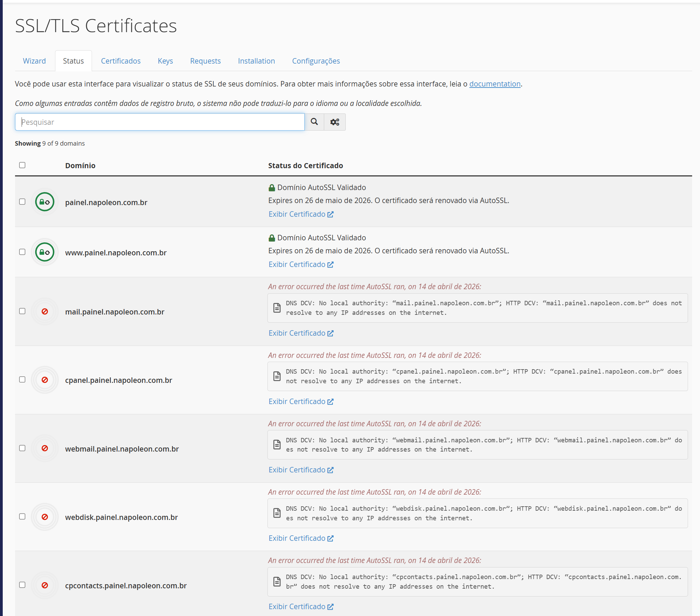700x616 pixels.
Task: Click the red error icon for webmail.painel.napoleon.com.br
Action: 45,448
